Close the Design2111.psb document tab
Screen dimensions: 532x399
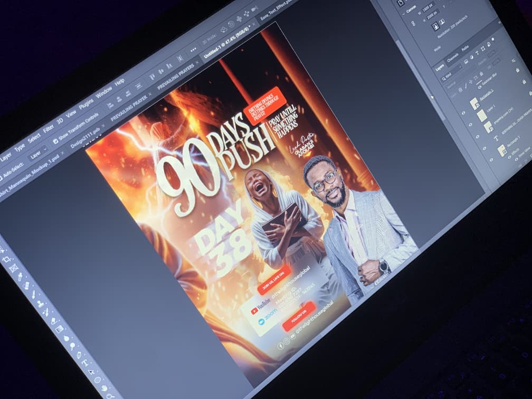pos(103,126)
